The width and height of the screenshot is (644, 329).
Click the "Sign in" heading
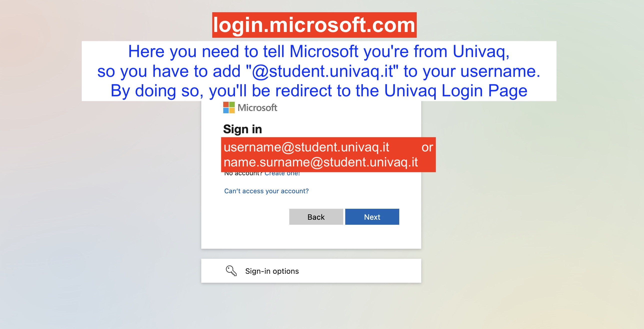click(242, 129)
